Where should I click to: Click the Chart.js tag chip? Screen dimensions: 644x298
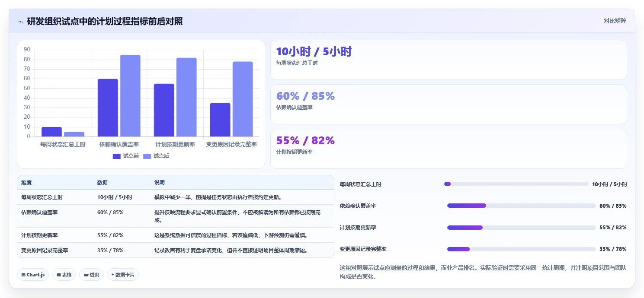[33, 275]
